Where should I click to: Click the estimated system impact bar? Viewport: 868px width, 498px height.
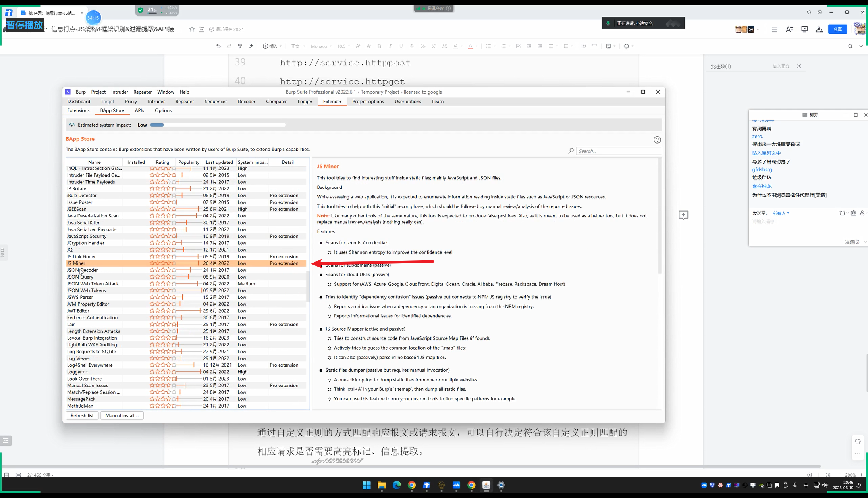(218, 125)
